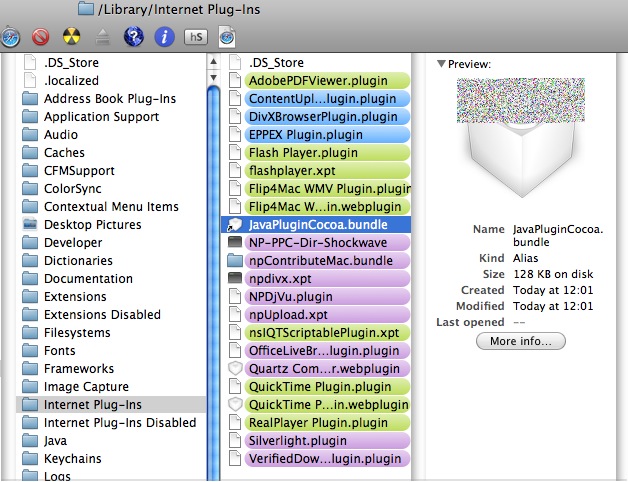Click the scroll up arrow
Screen dimensions: 628x482
213,62
